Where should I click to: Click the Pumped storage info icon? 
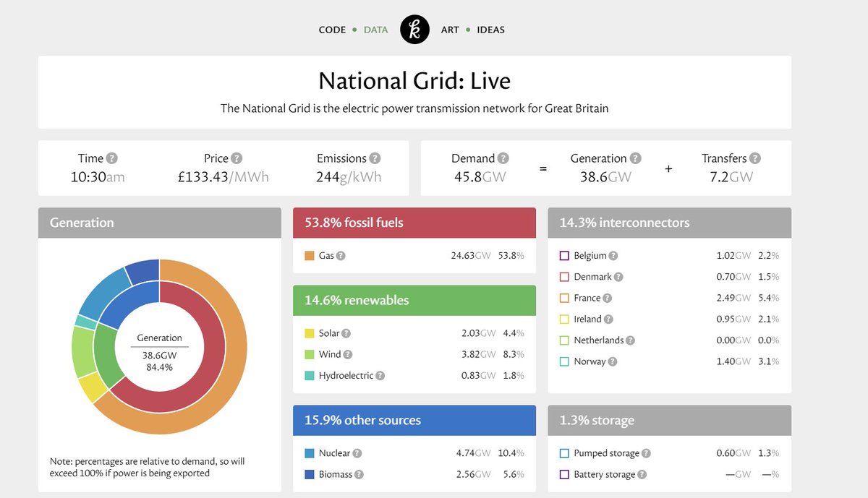[x=646, y=453]
